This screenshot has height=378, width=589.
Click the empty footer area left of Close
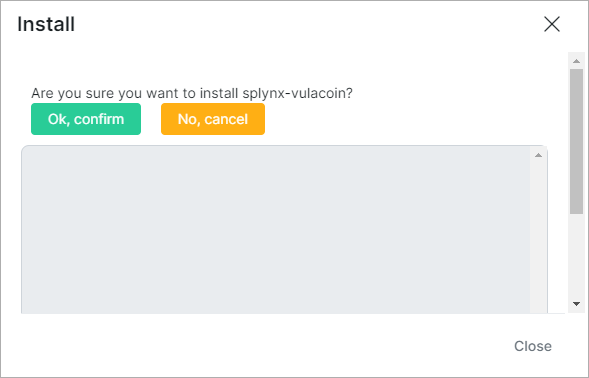click(x=263, y=346)
